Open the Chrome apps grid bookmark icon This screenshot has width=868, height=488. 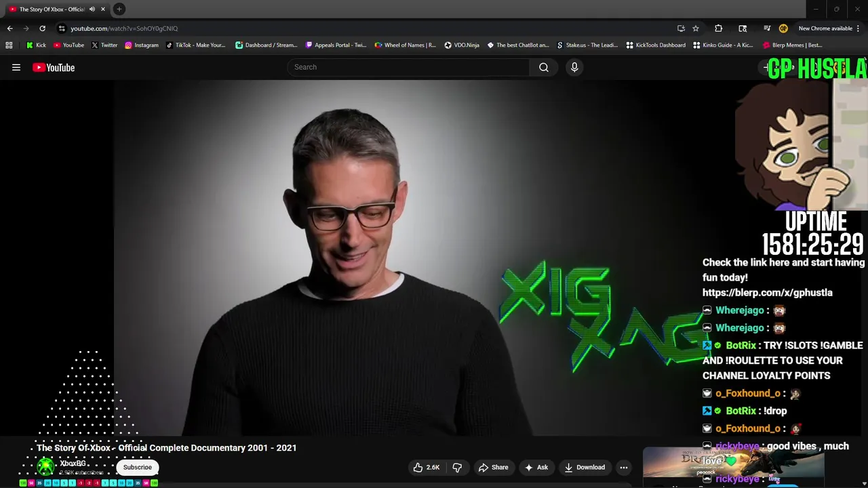(x=9, y=45)
